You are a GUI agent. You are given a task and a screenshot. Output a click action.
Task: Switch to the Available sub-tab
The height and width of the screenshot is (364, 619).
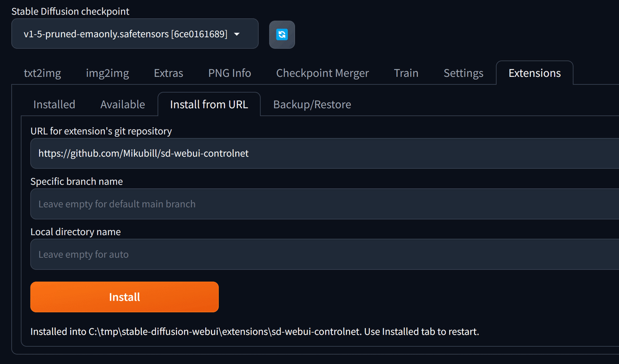click(x=123, y=105)
